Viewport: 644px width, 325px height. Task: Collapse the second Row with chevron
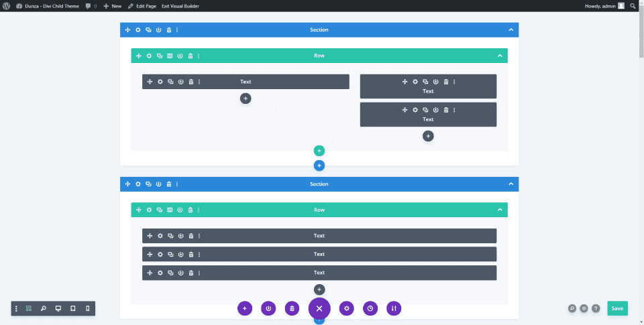(x=500, y=210)
